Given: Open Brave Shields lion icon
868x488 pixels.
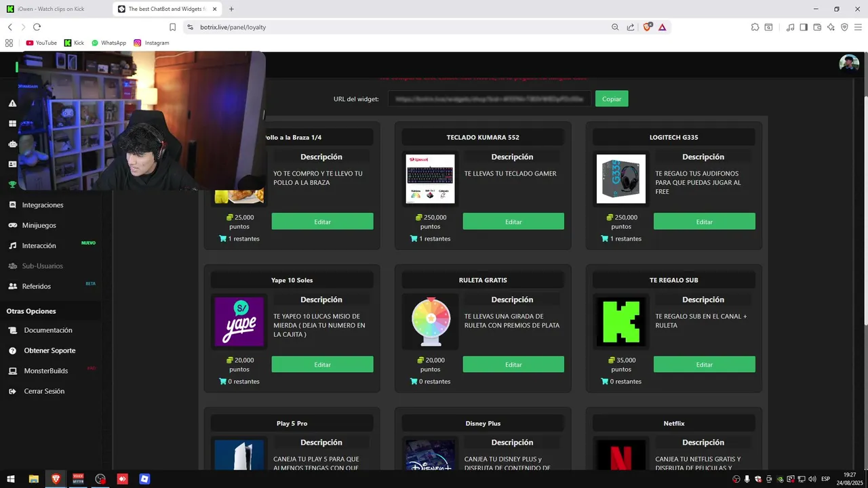Looking at the screenshot, I should (647, 27).
